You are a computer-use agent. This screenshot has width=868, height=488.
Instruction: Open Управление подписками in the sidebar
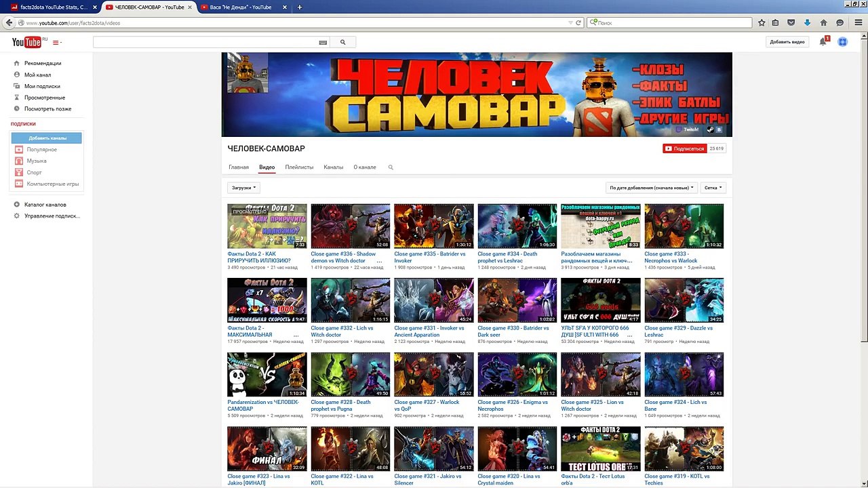click(x=52, y=216)
